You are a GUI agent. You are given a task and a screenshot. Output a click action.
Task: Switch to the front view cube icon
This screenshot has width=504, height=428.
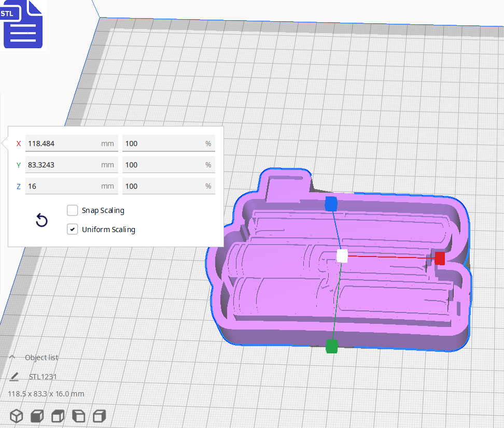36,416
